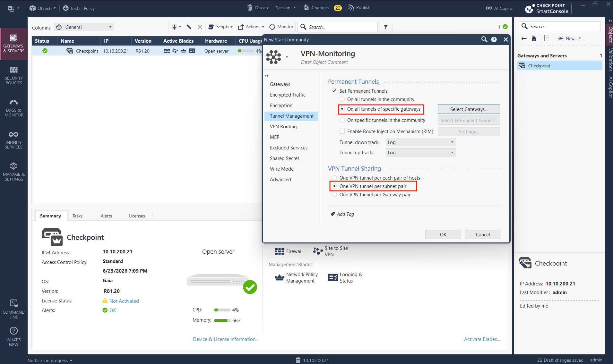Open Manage & Settings view
This screenshot has width=613, height=364.
[x=13, y=172]
